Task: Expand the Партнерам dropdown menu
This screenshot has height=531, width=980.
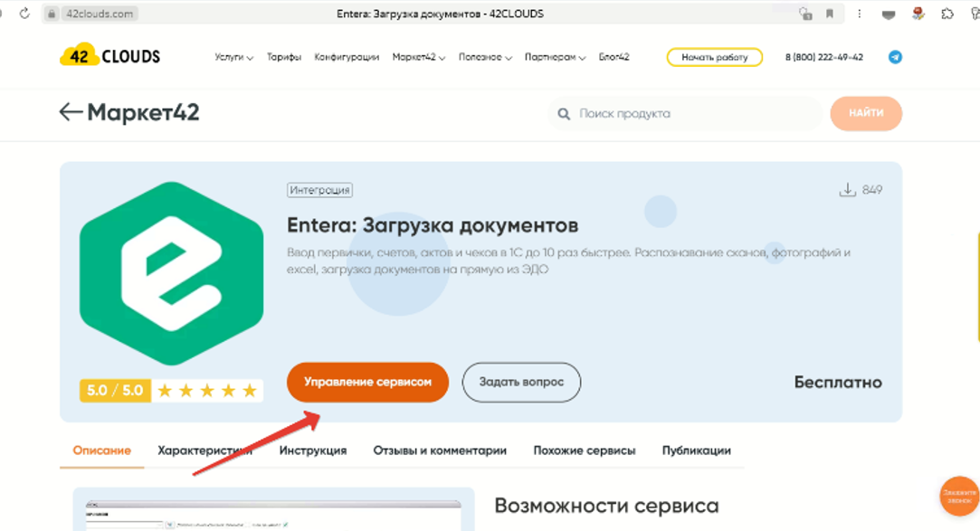Action: (555, 57)
